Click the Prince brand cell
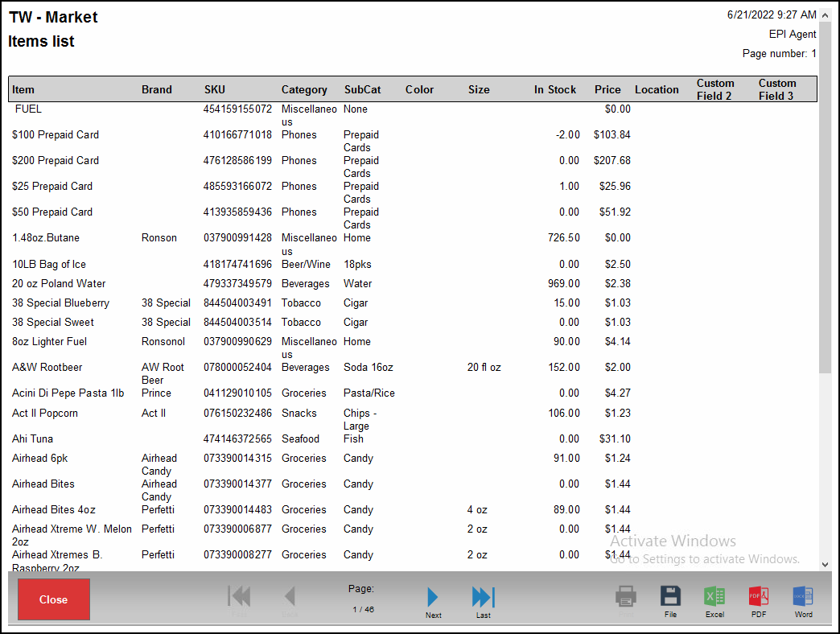The width and height of the screenshot is (840, 634). (x=156, y=393)
